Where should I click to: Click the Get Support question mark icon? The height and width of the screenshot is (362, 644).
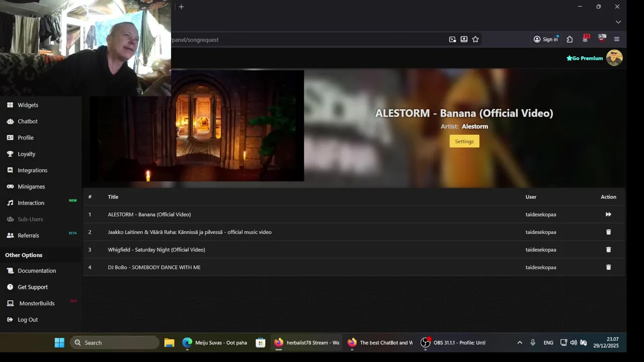(10, 287)
